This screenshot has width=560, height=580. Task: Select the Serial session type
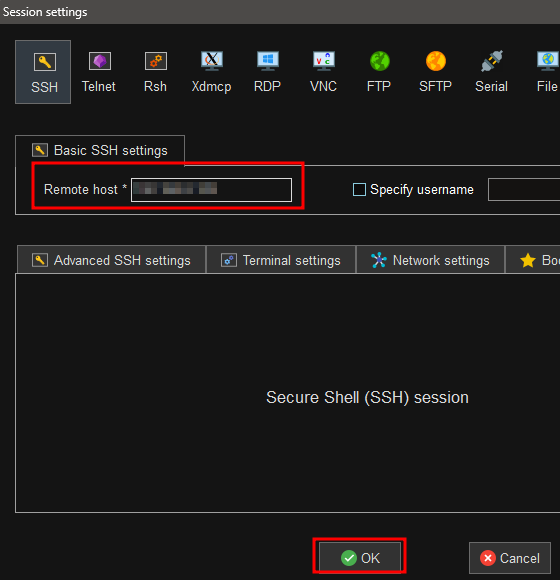491,72
